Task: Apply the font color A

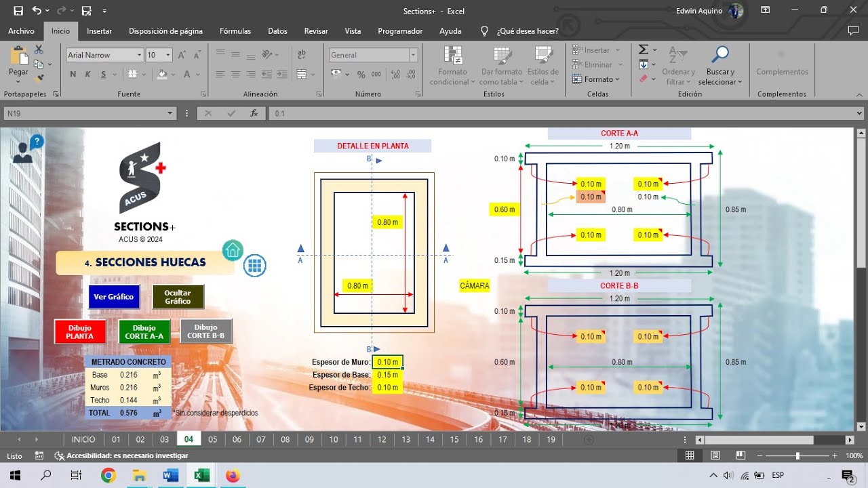Action: pos(188,75)
